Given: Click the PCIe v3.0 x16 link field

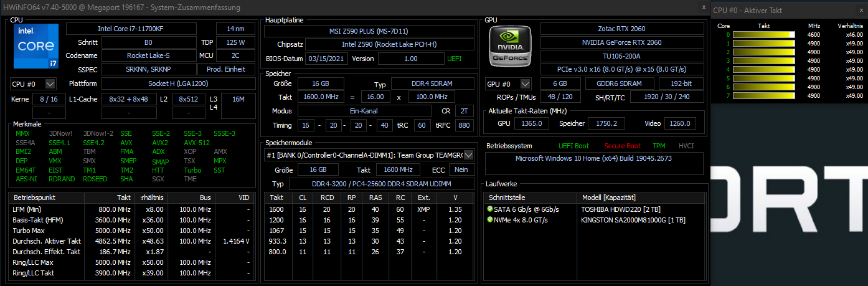Looking at the screenshot, I should pyautogui.click(x=621, y=70).
